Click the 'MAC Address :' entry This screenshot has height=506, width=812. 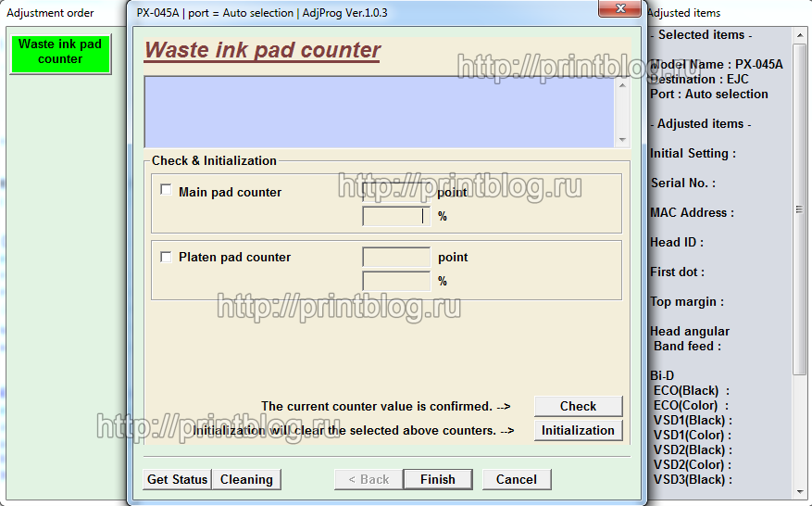pos(692,212)
